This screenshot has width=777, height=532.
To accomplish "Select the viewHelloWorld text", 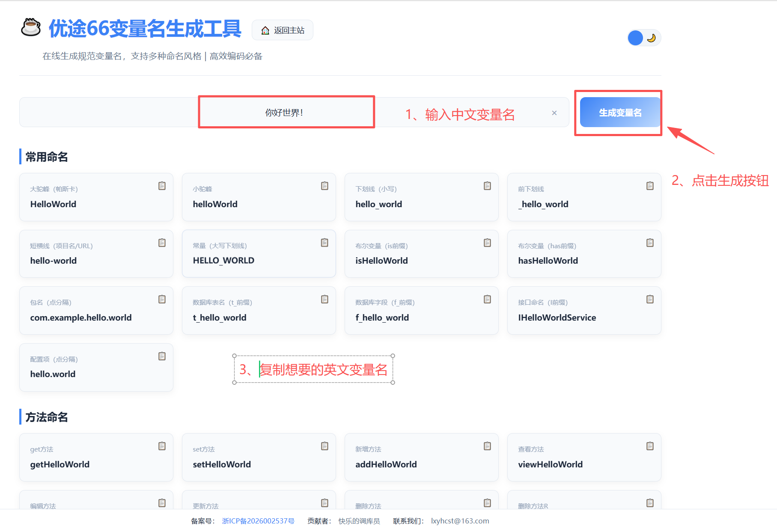I will pyautogui.click(x=551, y=464).
